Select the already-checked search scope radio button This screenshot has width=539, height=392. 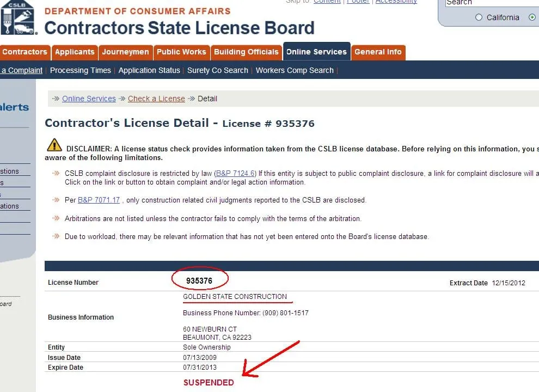tap(532, 17)
